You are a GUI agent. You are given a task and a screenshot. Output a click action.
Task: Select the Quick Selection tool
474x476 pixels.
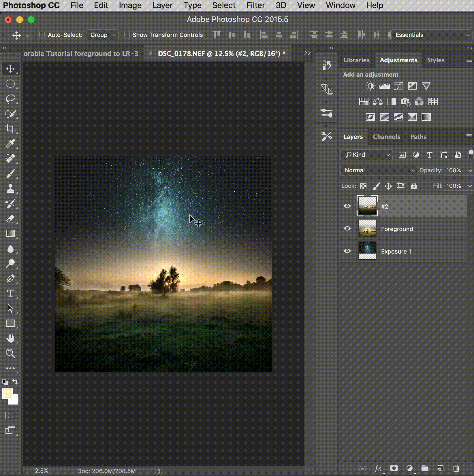pos(10,114)
